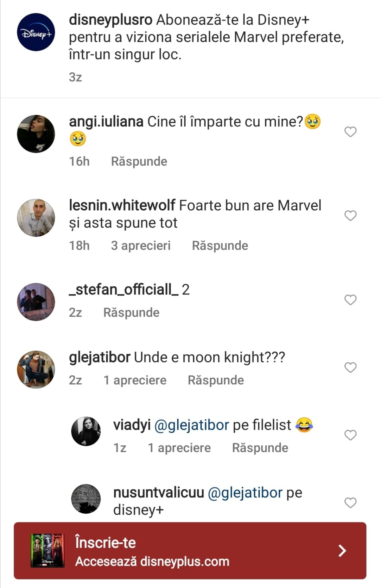
Task: Open glejatibor's profile avatar
Action: coord(36,369)
